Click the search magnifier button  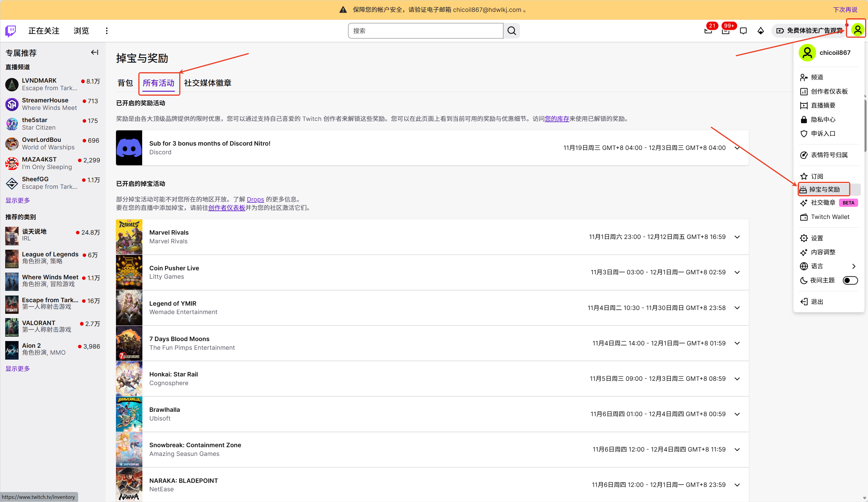click(x=512, y=31)
